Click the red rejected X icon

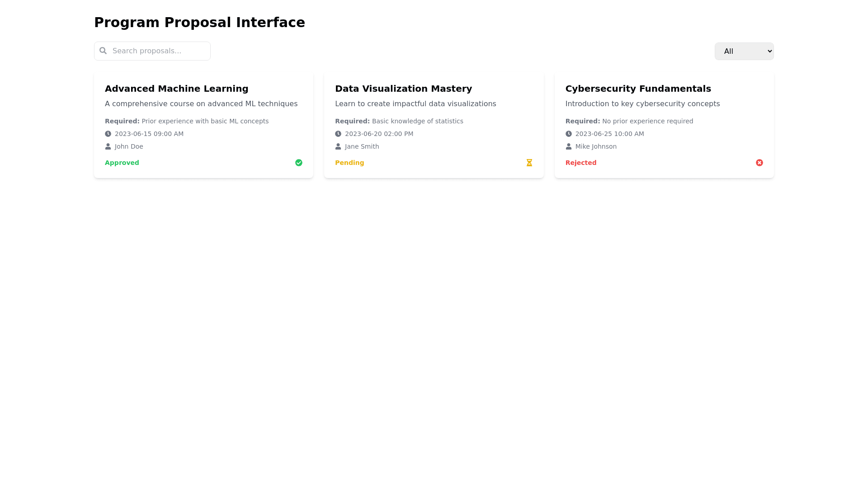click(x=759, y=163)
